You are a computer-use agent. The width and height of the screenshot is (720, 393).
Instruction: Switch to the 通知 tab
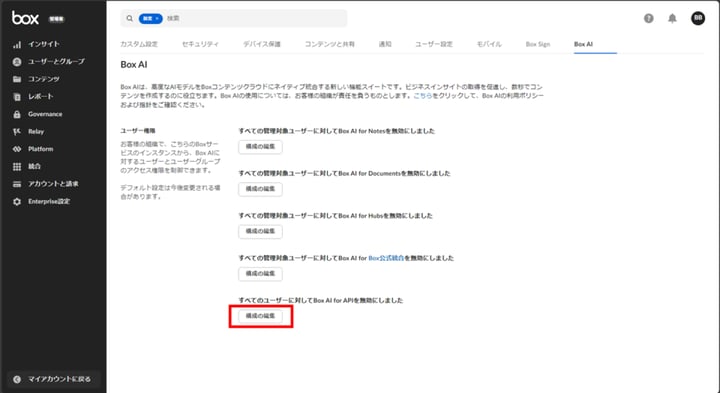click(385, 44)
